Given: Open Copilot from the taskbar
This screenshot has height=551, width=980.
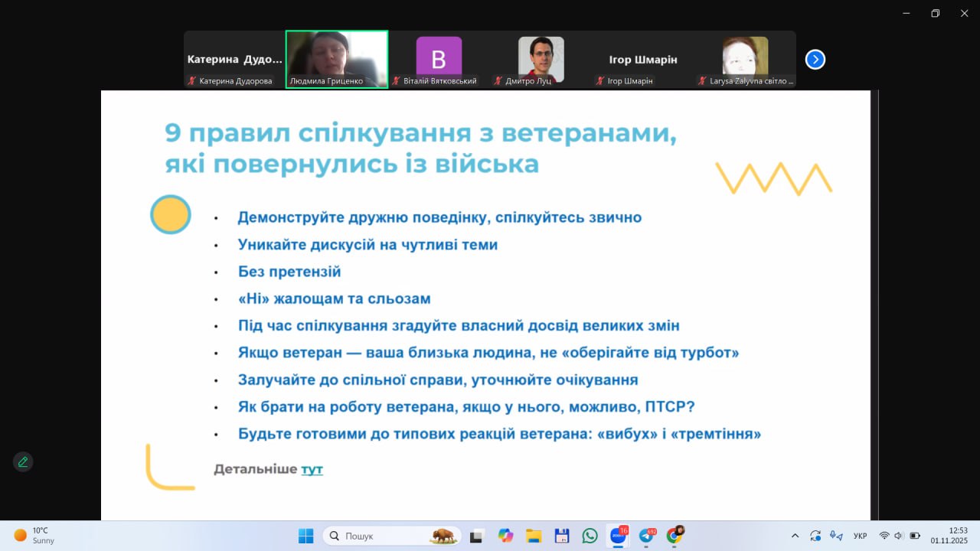Looking at the screenshot, I should [505, 536].
